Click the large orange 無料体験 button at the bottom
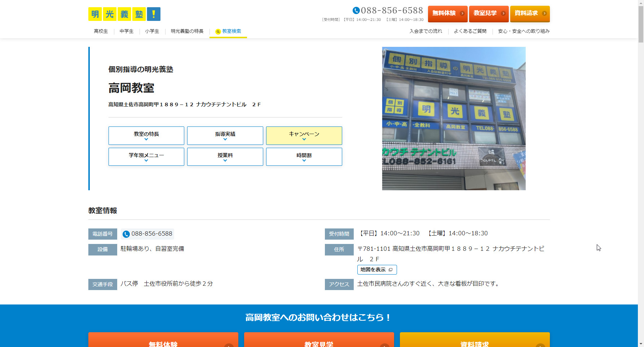Screen dimensions: 644x347 coord(163,340)
